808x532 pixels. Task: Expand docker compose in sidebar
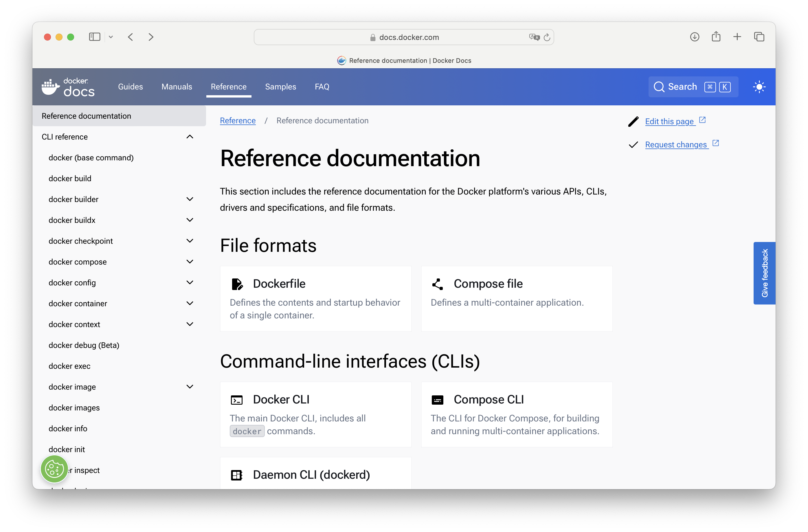[x=190, y=261]
